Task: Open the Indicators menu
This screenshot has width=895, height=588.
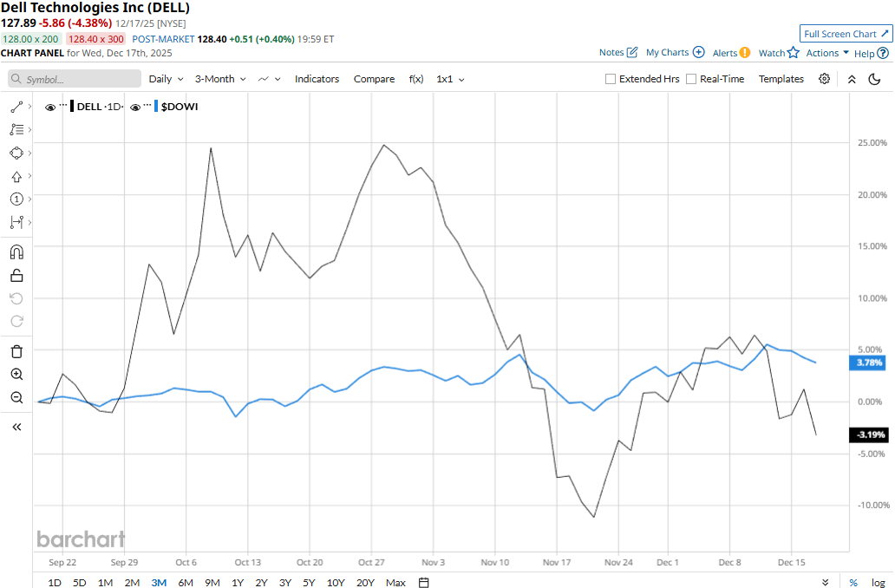Action: click(x=317, y=79)
